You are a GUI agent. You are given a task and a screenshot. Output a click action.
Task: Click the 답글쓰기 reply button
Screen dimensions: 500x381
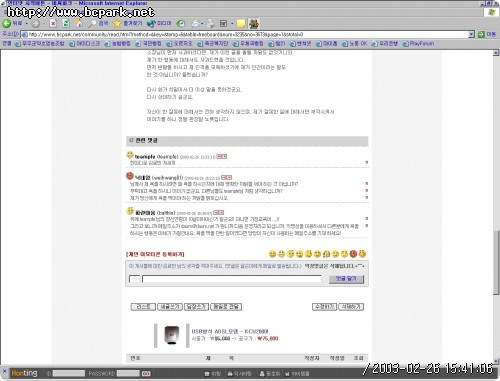(x=196, y=307)
